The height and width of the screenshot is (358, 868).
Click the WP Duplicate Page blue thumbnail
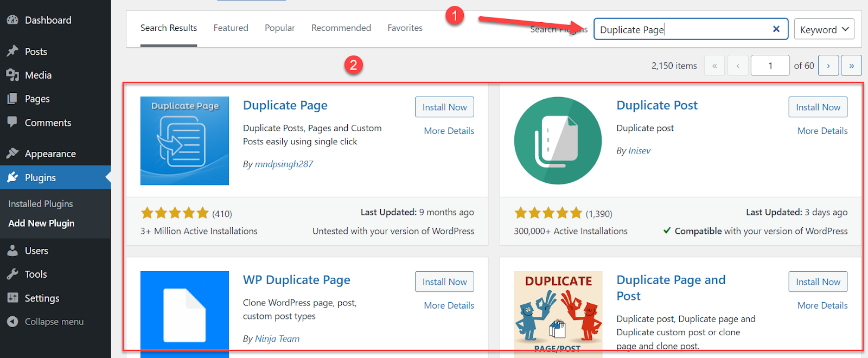point(184,314)
